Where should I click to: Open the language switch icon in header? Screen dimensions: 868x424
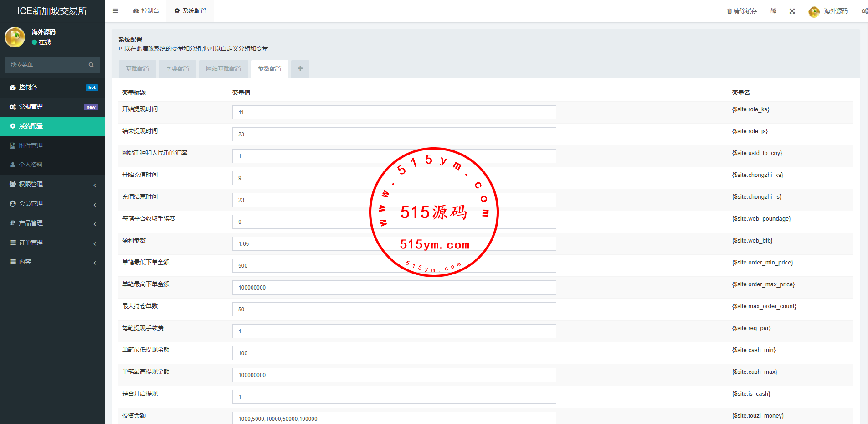[x=773, y=11]
